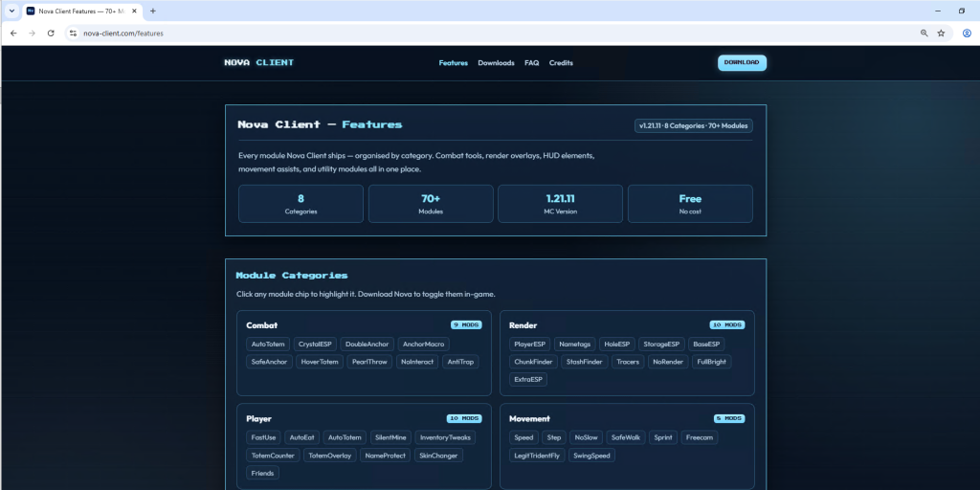Open the site information icon in address bar
Viewport: 980px width, 490px height.
click(x=73, y=33)
